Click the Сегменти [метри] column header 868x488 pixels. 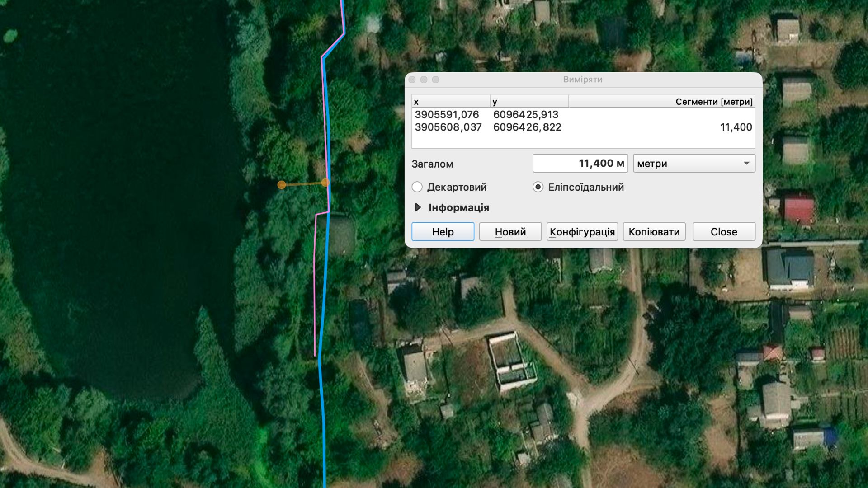tap(662, 102)
